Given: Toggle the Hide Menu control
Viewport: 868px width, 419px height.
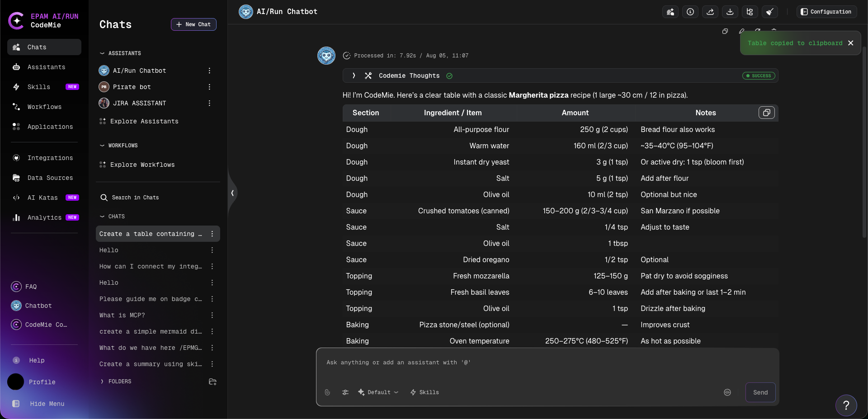Looking at the screenshot, I should click(x=39, y=404).
